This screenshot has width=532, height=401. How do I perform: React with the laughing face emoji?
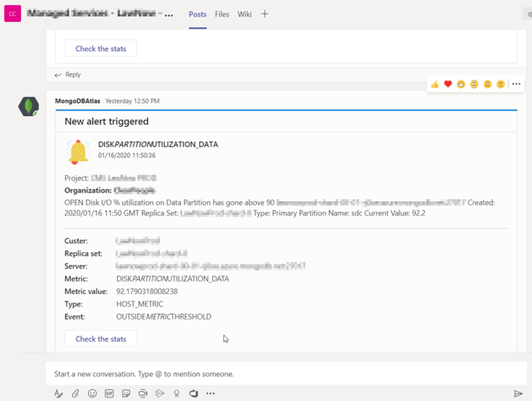coord(461,84)
